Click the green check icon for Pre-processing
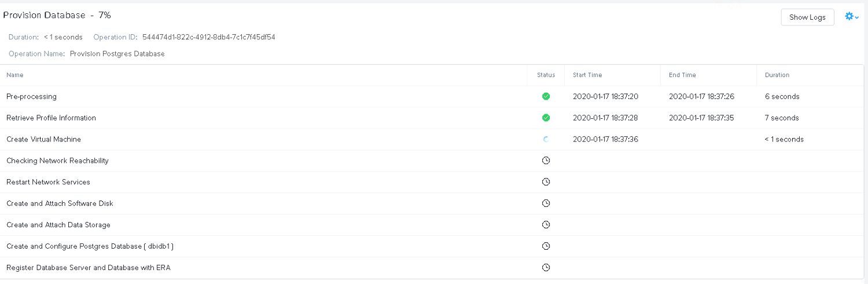Image resolution: width=868 pixels, height=284 pixels. pos(546,96)
